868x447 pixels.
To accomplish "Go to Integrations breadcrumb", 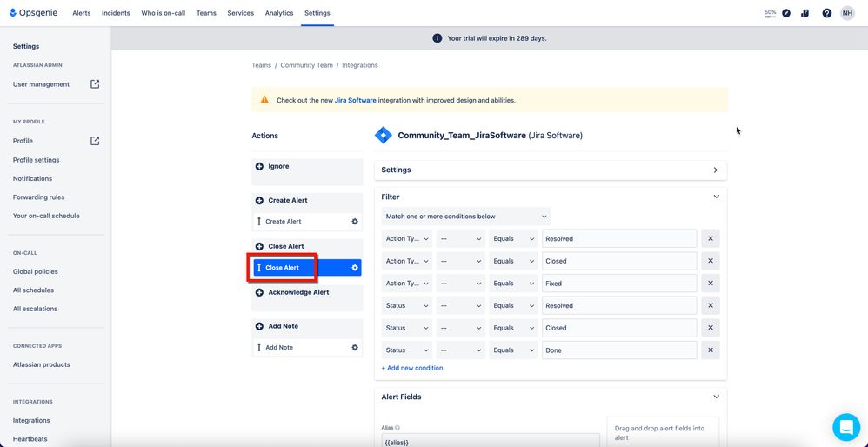I will [360, 65].
